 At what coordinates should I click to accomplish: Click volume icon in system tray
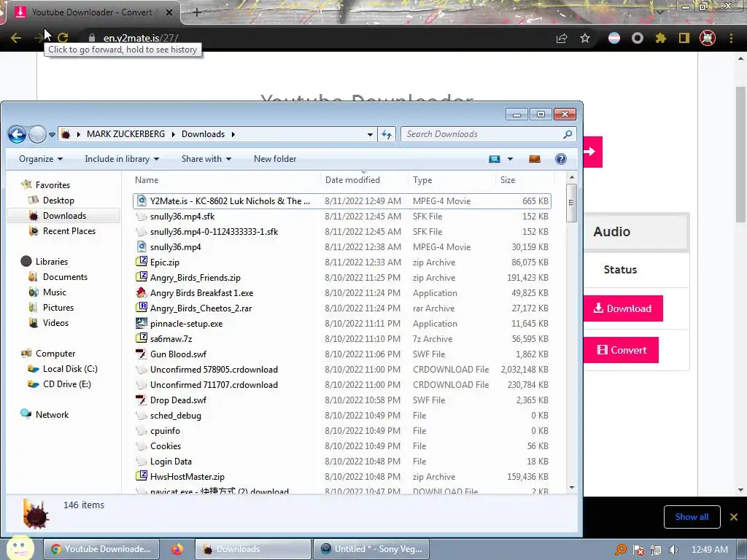pyautogui.click(x=673, y=550)
